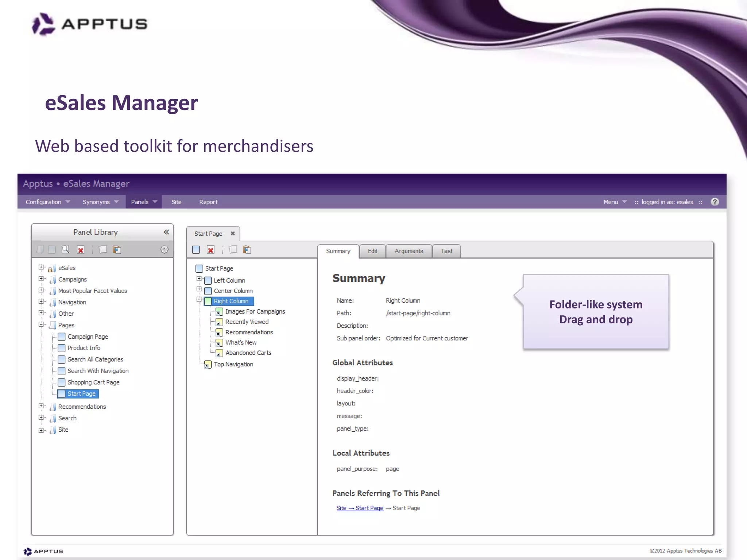The height and width of the screenshot is (560, 747).
Task: Switch to the Test tab
Action: (x=446, y=251)
